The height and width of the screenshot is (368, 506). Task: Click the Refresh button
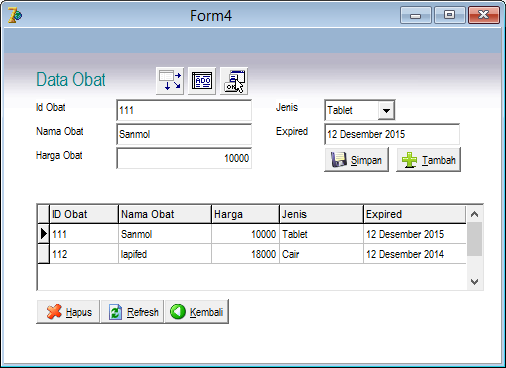(132, 312)
